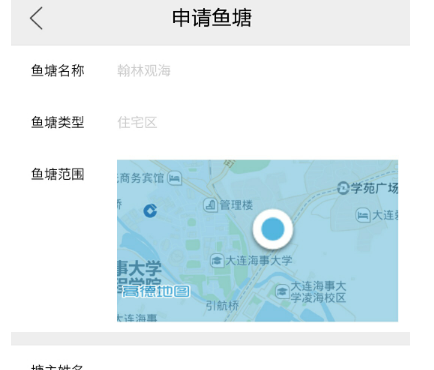Go back using the left arrow
Viewport: 434px width, 370px height.
point(36,18)
